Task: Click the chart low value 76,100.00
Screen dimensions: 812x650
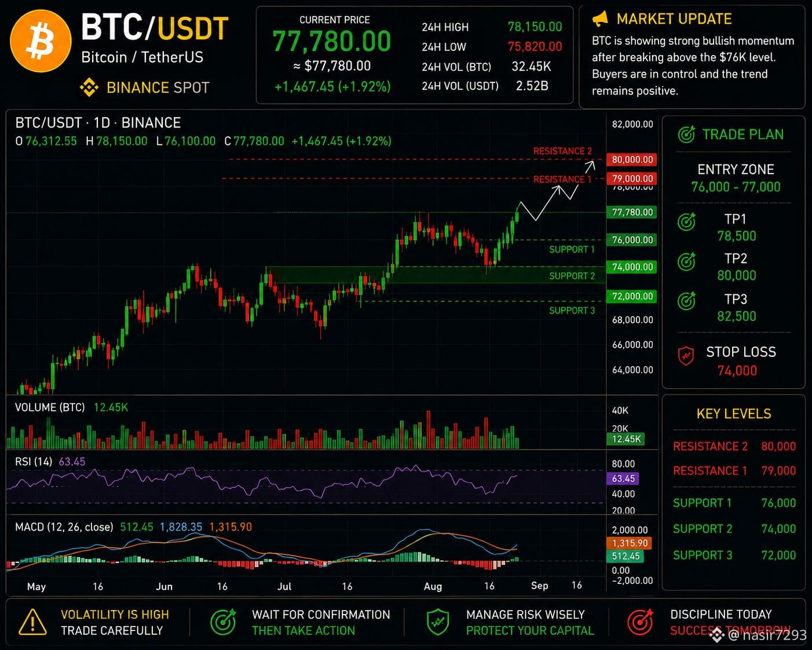Action: pos(190,141)
